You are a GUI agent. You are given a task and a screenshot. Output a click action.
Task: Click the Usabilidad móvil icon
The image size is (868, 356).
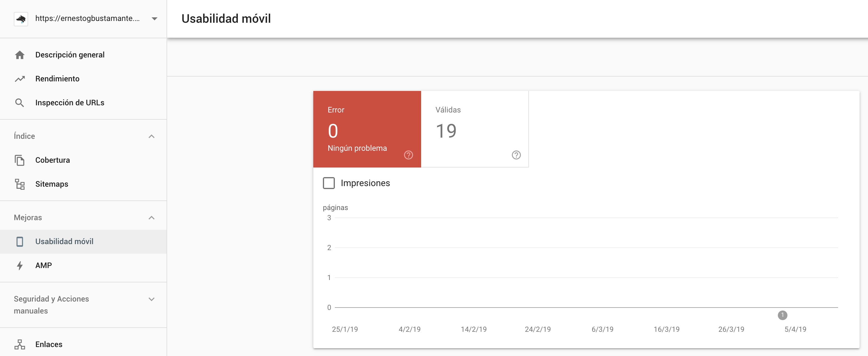[20, 242]
